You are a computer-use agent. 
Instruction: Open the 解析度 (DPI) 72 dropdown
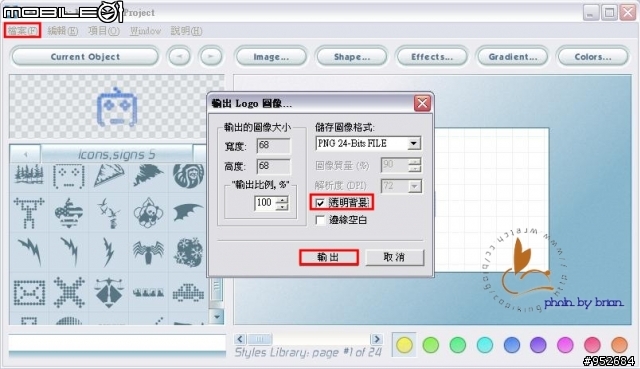click(x=414, y=187)
